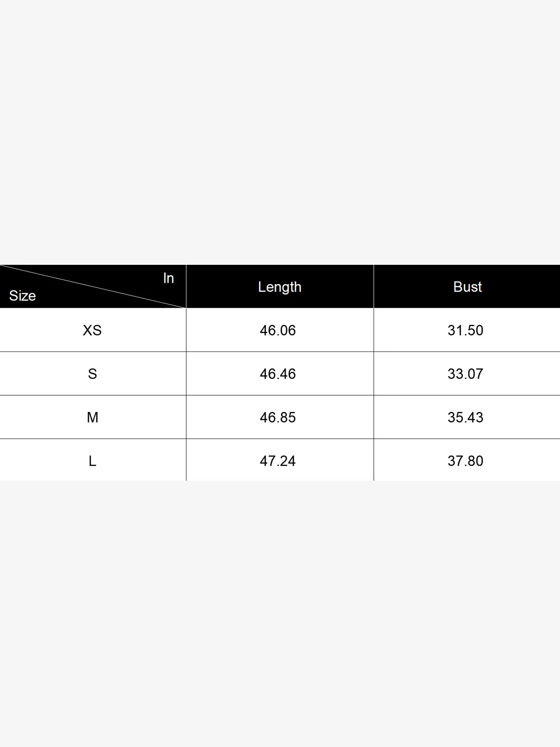This screenshot has width=560, height=747.
Task: Click the S bust value 33.07
Action: [x=465, y=374]
